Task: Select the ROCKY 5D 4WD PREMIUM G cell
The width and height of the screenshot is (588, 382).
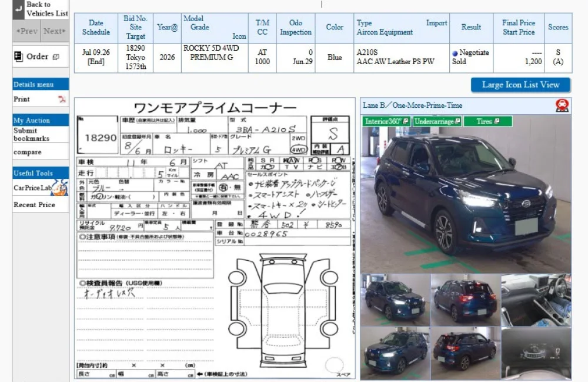Action: (215, 58)
